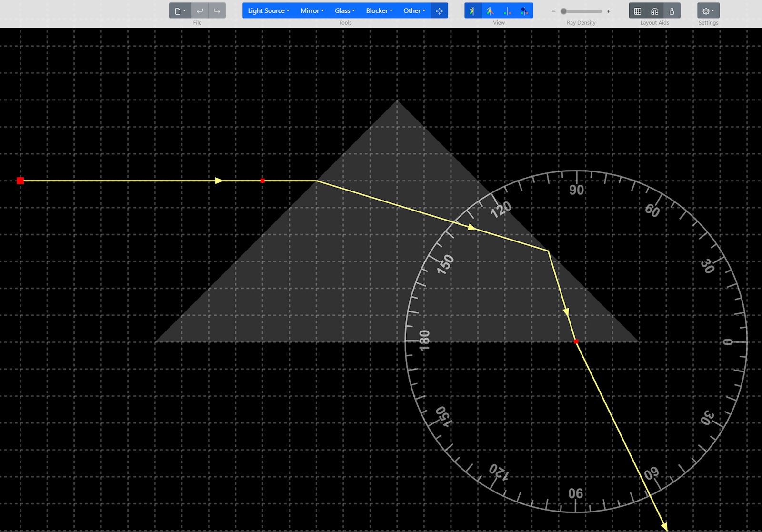Switch to Seen by Observer view
This screenshot has height=532, width=762.
tap(524, 10)
